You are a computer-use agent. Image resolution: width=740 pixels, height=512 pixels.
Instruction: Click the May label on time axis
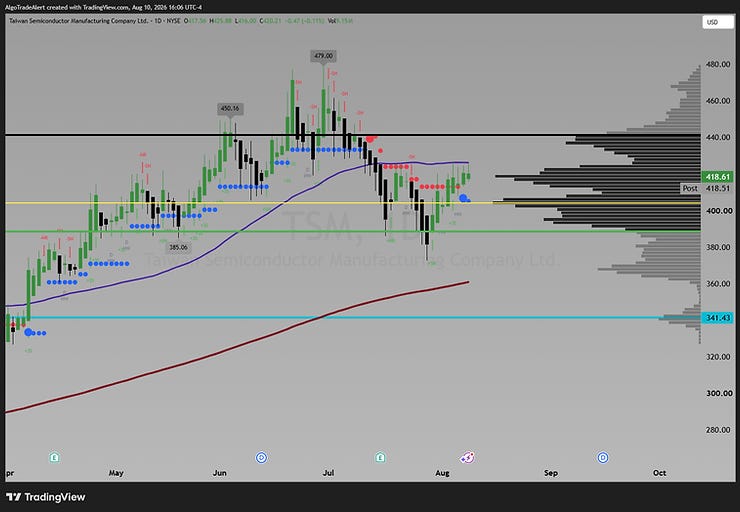click(116, 473)
